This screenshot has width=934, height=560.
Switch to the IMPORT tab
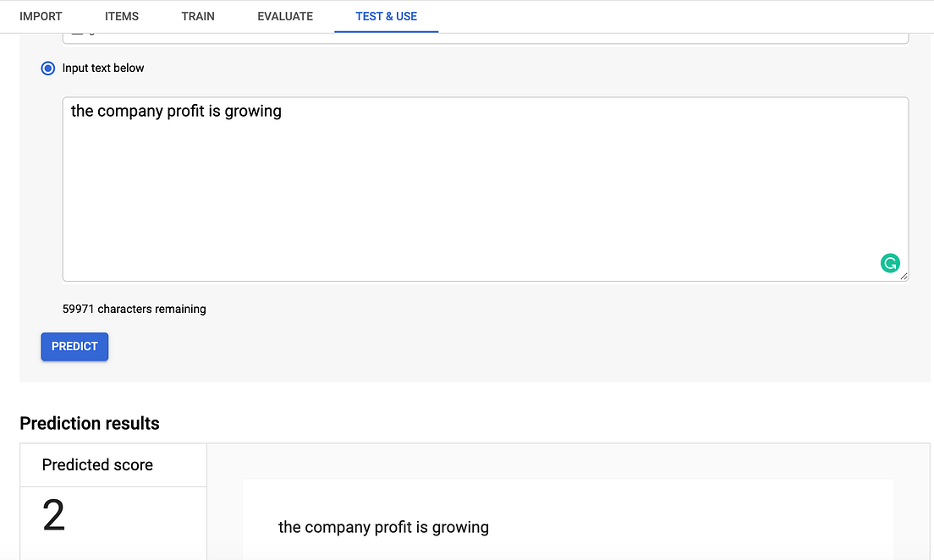click(x=41, y=16)
